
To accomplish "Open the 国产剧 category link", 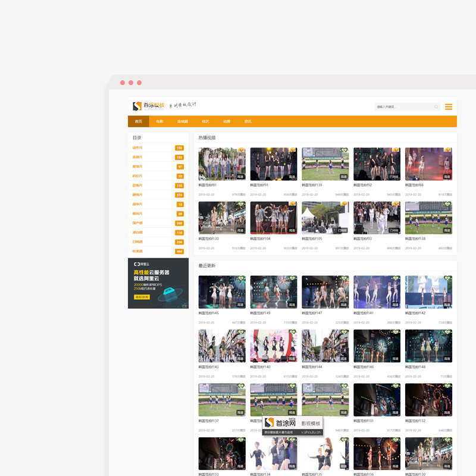I will pos(137,223).
